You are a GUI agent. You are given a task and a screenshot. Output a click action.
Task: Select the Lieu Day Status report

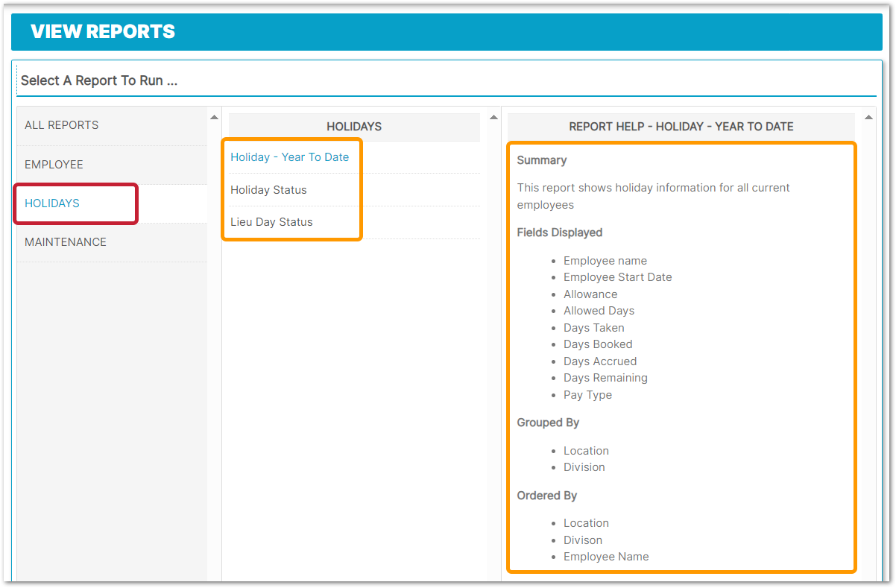pos(271,222)
